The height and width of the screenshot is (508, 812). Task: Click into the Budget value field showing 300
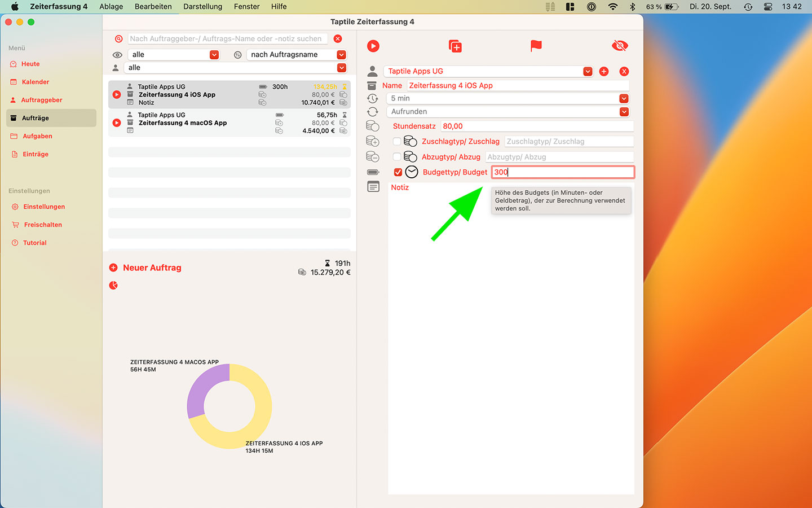563,172
